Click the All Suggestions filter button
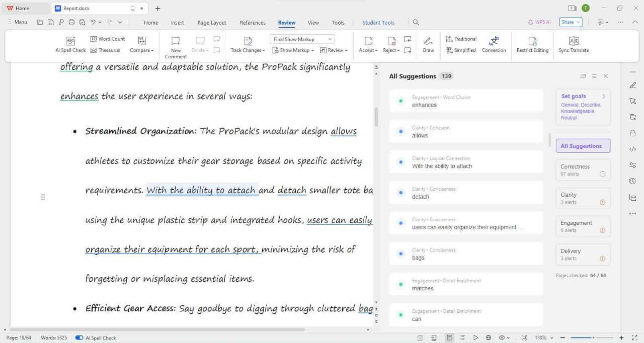This screenshot has height=343, width=644. pyautogui.click(x=583, y=146)
